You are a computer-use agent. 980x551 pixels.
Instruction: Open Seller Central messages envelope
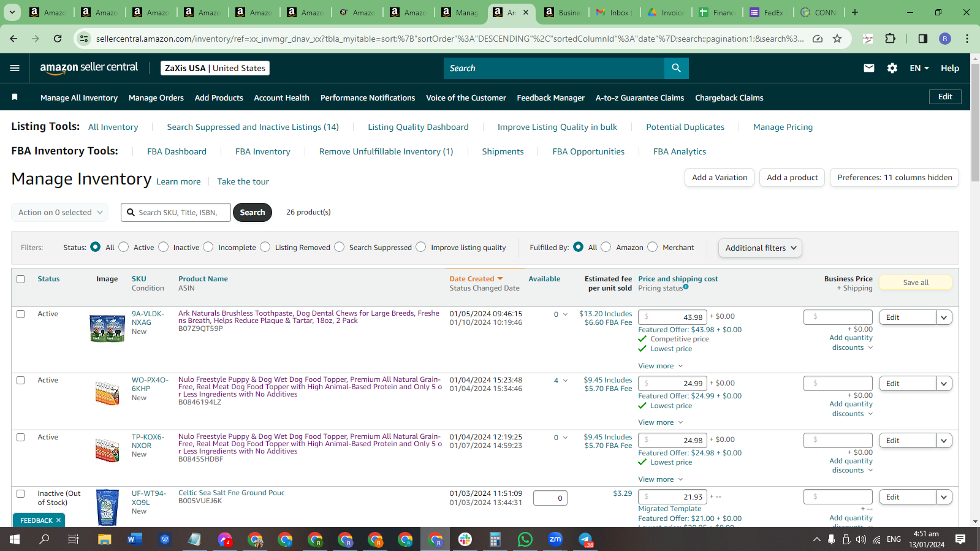pos(869,68)
